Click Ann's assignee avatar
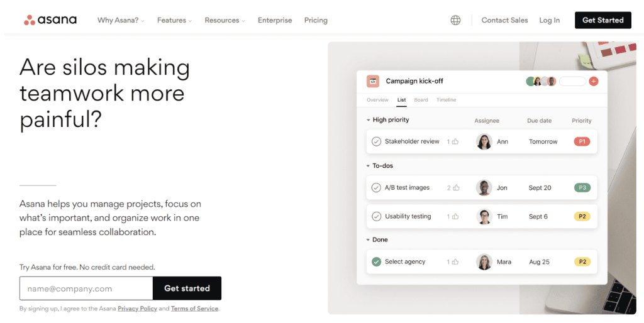This screenshot has width=644, height=323. pyautogui.click(x=484, y=142)
